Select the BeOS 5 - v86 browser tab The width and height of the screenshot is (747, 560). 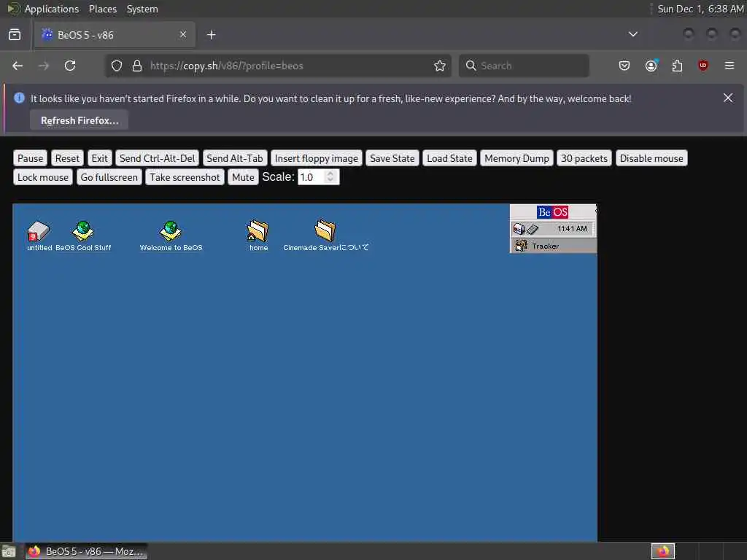pyautogui.click(x=115, y=35)
